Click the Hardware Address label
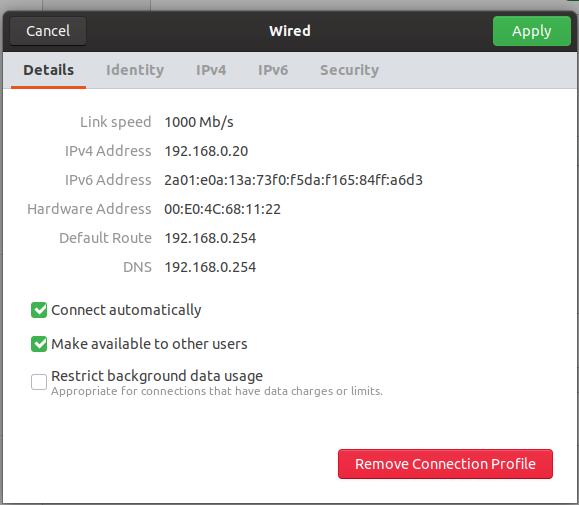579x505 pixels. click(x=89, y=209)
